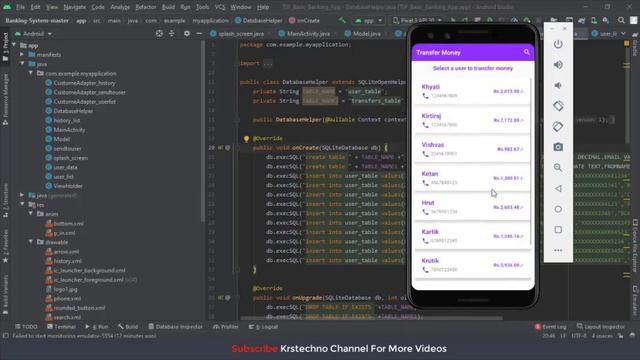
Task: Open the Database Inspector tool window
Action: point(175,327)
